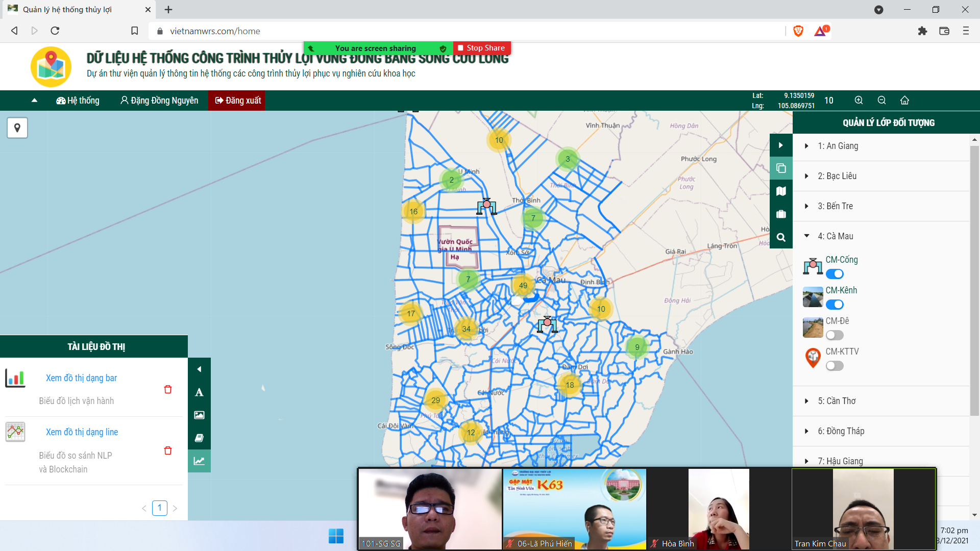Open the image gallery sidebar icon
This screenshot has height=551, width=980.
(x=199, y=415)
